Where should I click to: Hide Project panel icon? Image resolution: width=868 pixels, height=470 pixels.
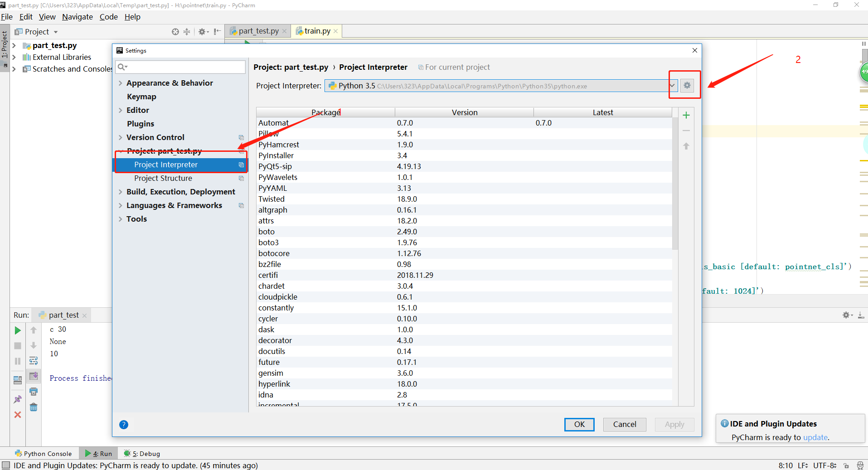218,32
